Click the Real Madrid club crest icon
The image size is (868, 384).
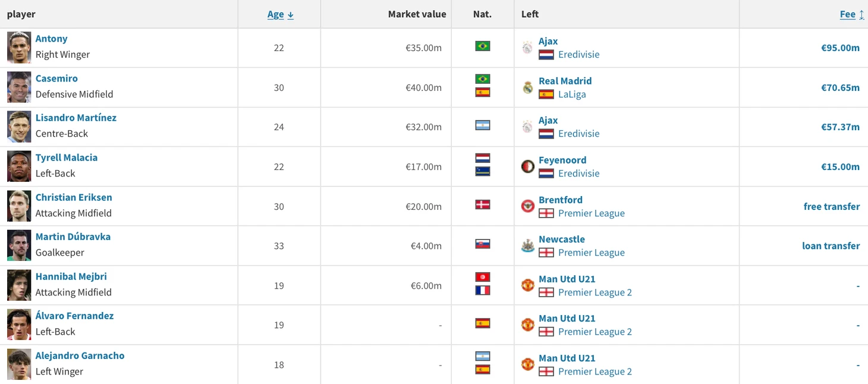click(x=528, y=87)
